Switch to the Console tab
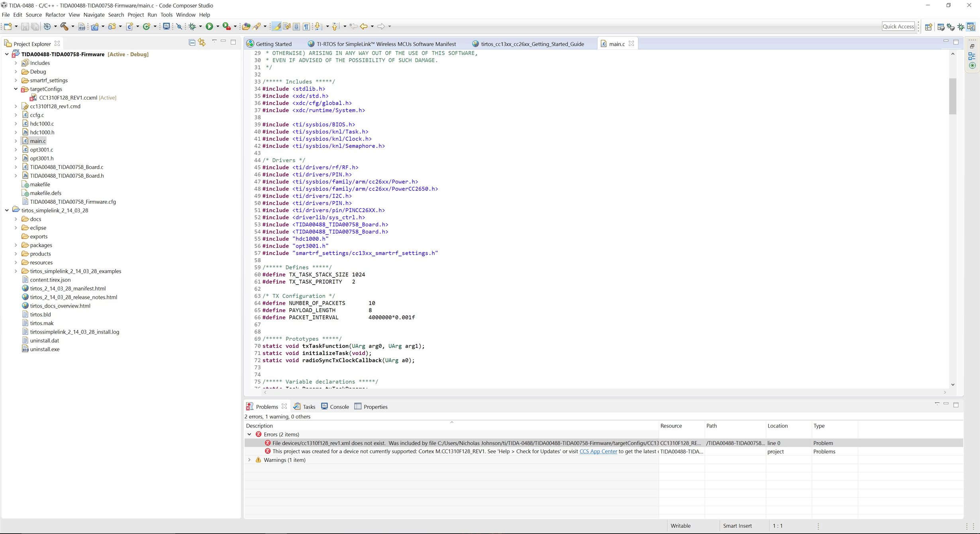This screenshot has width=980, height=534. 335,406
